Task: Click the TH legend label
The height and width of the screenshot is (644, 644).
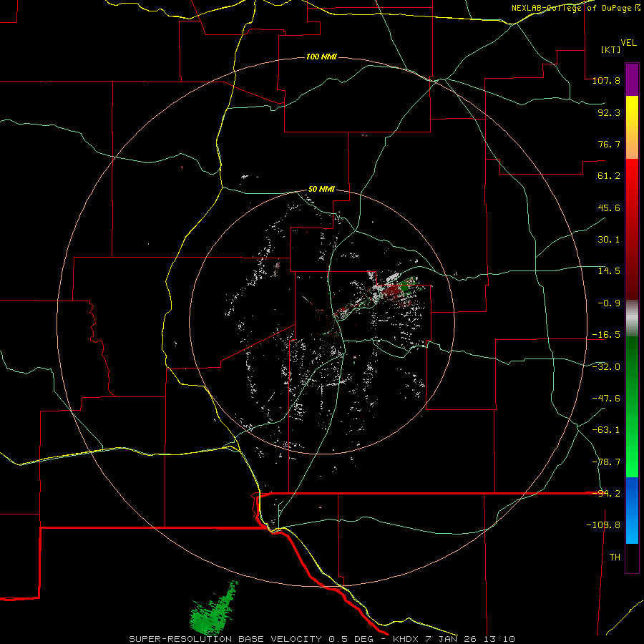Action: 615,557
